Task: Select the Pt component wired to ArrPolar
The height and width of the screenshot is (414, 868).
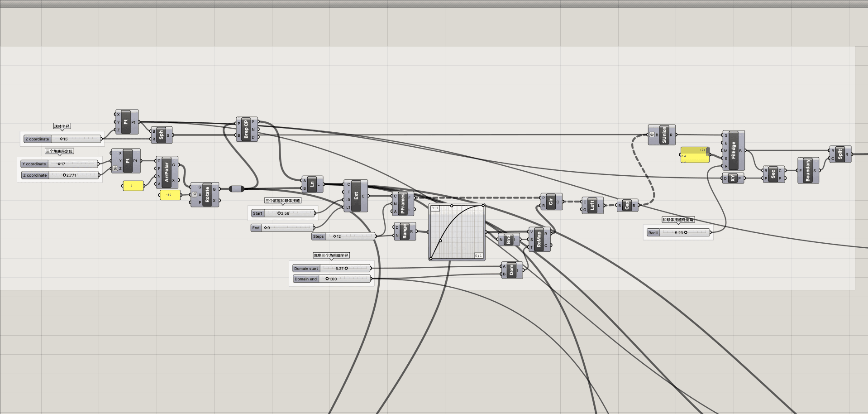Action: (x=126, y=160)
